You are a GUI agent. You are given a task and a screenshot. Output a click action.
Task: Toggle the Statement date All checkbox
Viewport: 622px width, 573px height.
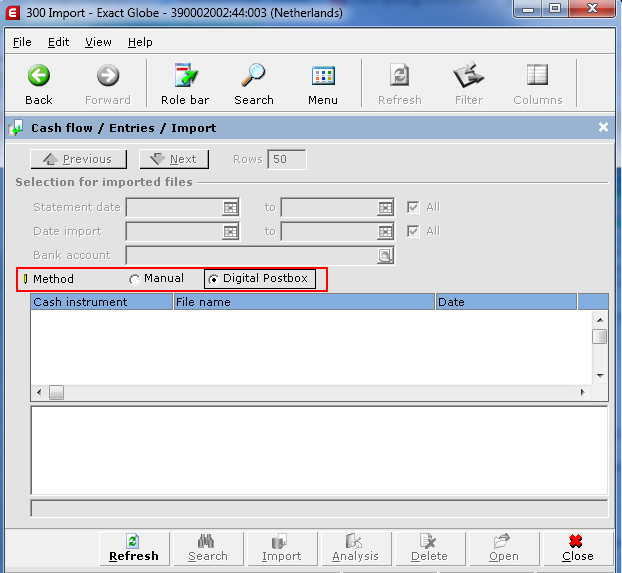coord(413,207)
